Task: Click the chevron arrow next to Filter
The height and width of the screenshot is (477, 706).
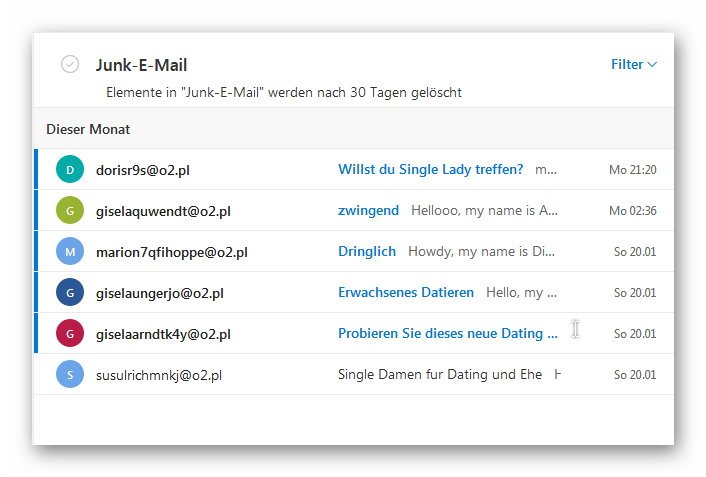Action: pos(652,65)
